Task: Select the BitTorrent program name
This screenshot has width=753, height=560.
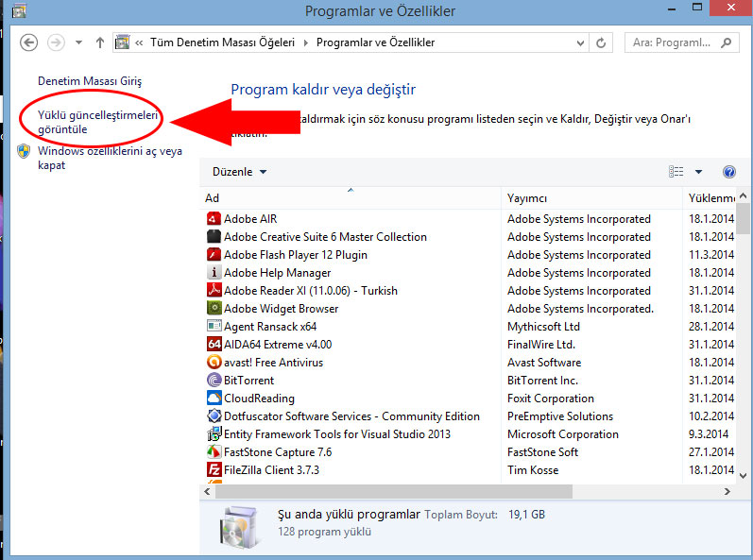Action: click(248, 381)
